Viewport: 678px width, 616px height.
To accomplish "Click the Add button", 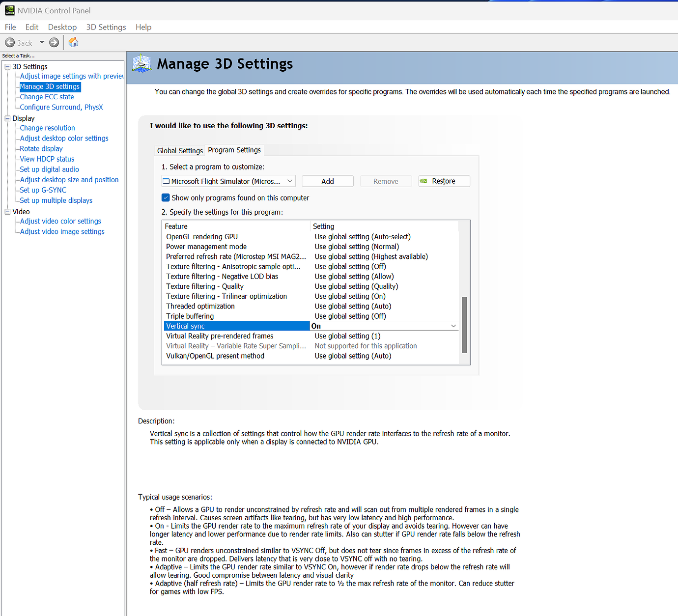I will point(327,181).
